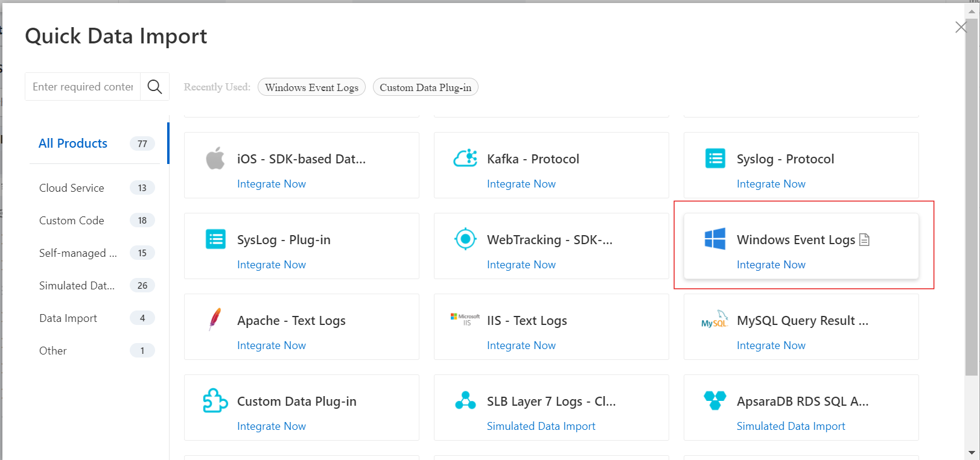Click the scrollbar down arrow
980x460 pixels.
971,452
